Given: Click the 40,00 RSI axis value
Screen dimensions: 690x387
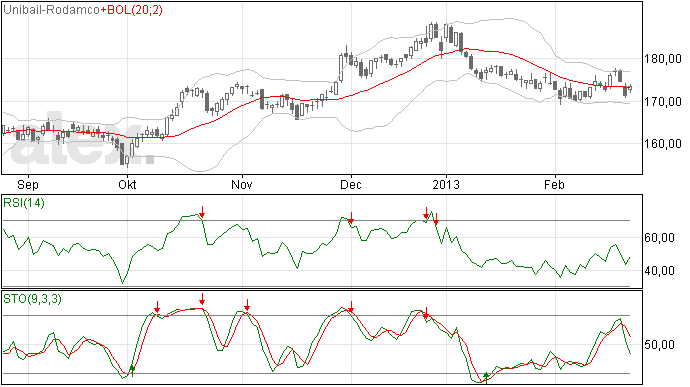Looking at the screenshot, I should click(x=659, y=271).
